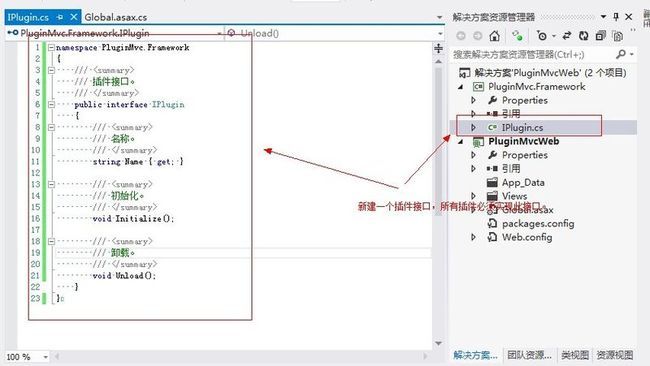Collapse the PluginMvc.Framework project node
650x366 pixels.
[x=461, y=87]
